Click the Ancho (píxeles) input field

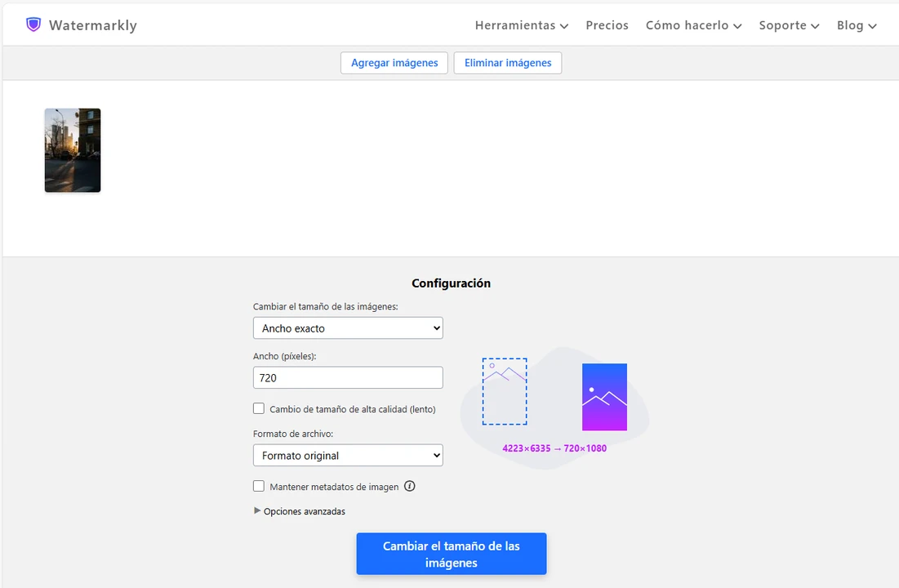(348, 378)
